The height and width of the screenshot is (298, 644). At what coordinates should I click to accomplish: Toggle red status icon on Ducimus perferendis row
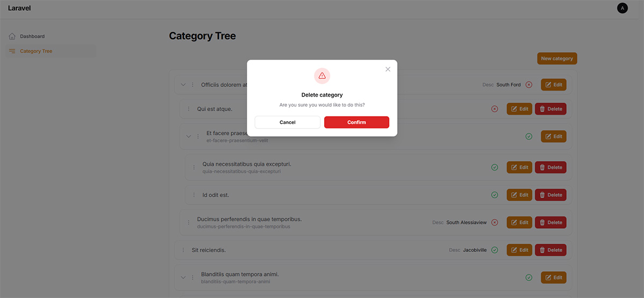point(495,222)
